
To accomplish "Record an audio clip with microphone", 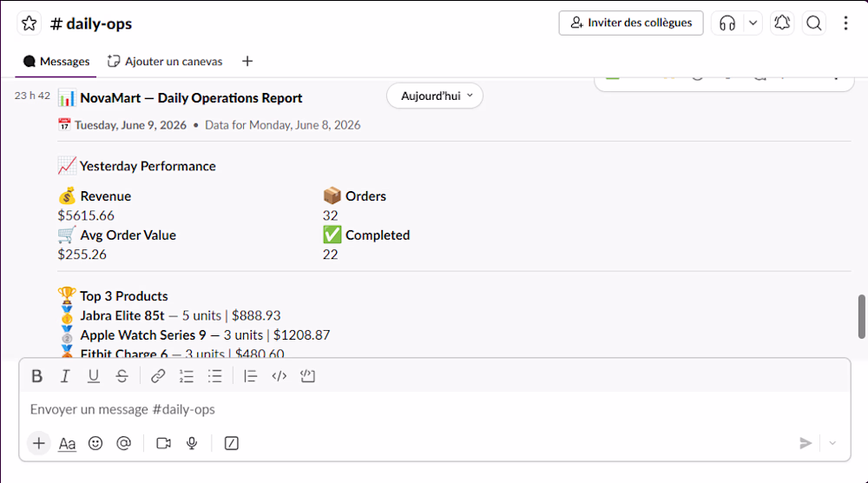I will pyautogui.click(x=192, y=443).
